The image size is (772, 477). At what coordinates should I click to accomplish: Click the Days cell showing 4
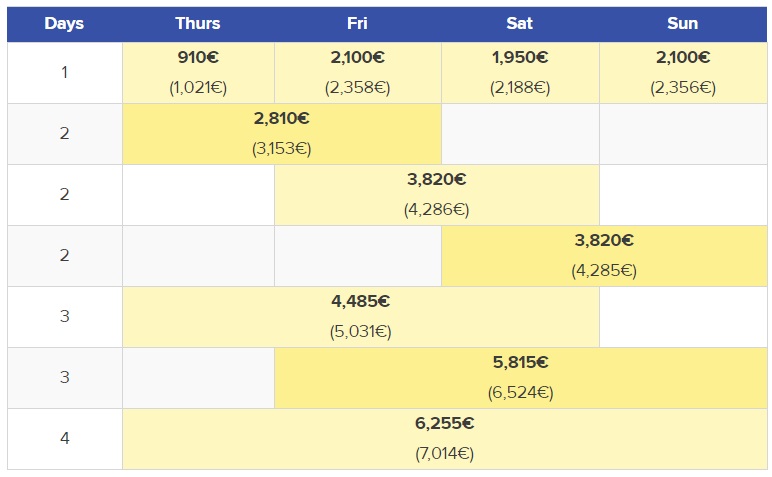point(64,439)
